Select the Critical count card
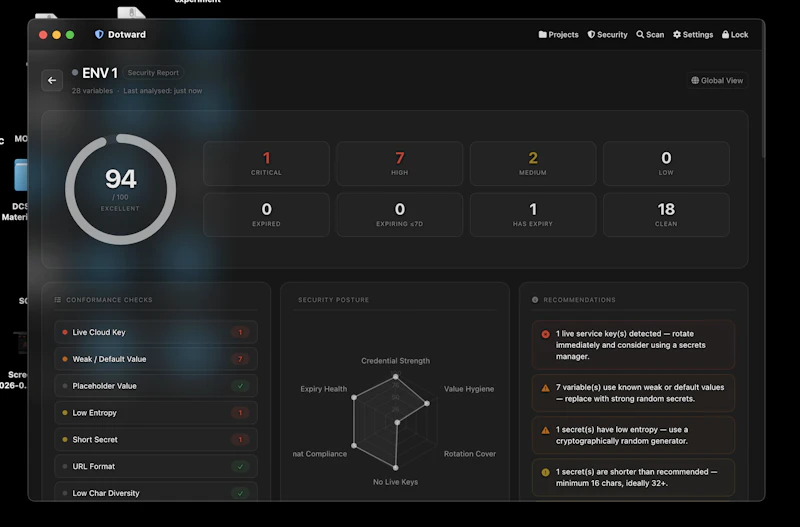The image size is (800, 527). coord(266,164)
